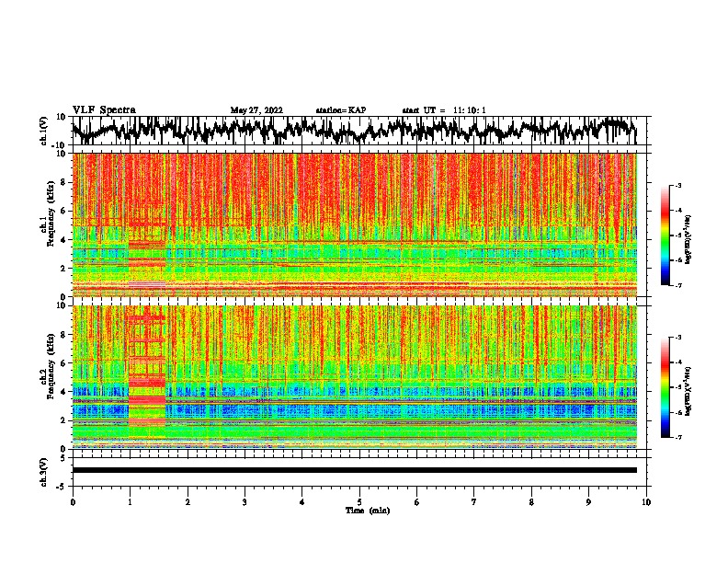Screen dimensions: 728x563
Task: Click the time axis tick label "9"
Action: click(588, 502)
